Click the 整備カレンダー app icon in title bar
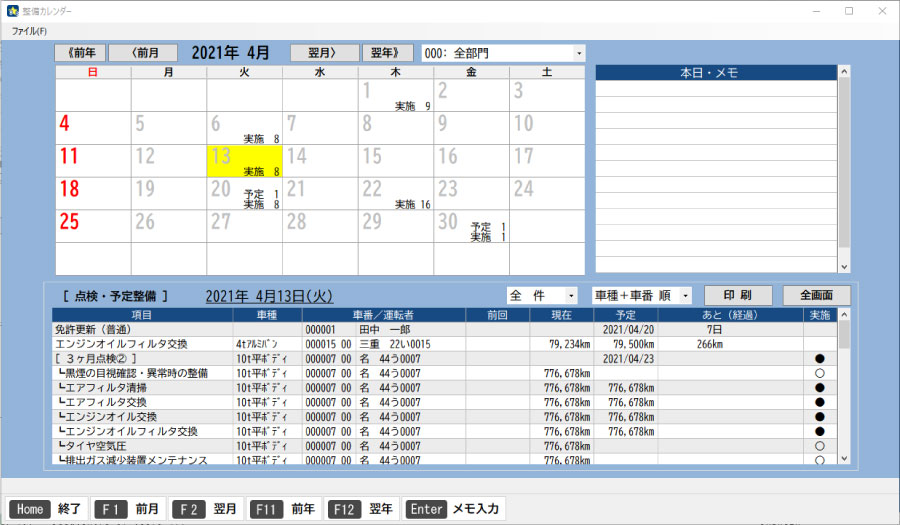The height and width of the screenshot is (525, 900). [12, 11]
